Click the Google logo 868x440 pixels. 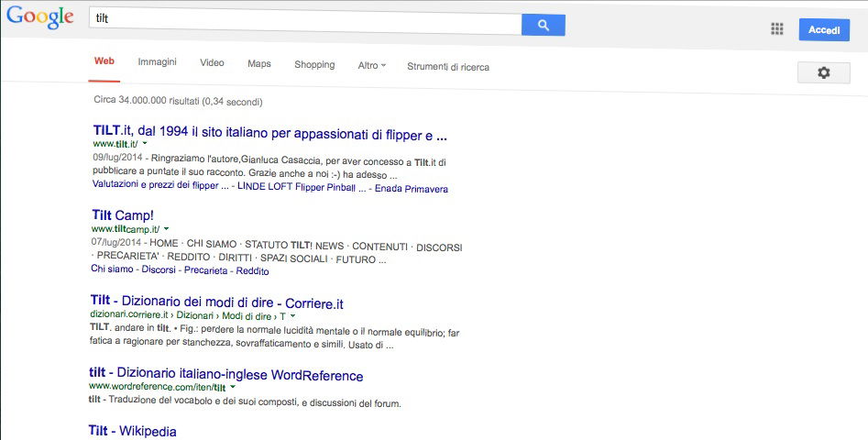click(x=39, y=16)
